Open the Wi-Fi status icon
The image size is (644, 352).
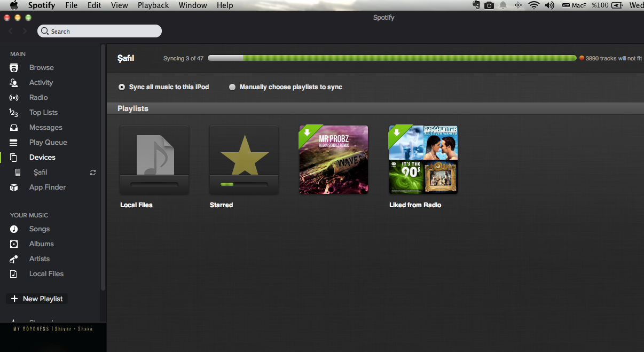coord(534,5)
